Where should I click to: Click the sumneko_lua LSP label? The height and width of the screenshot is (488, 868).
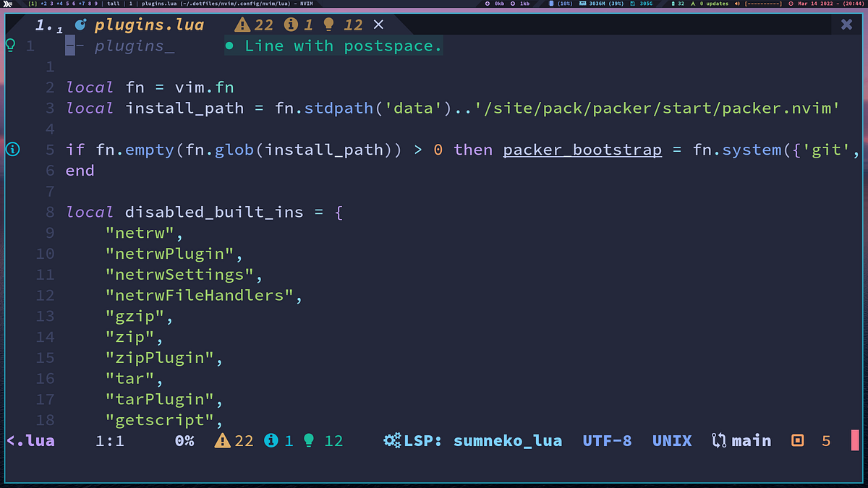coord(508,440)
